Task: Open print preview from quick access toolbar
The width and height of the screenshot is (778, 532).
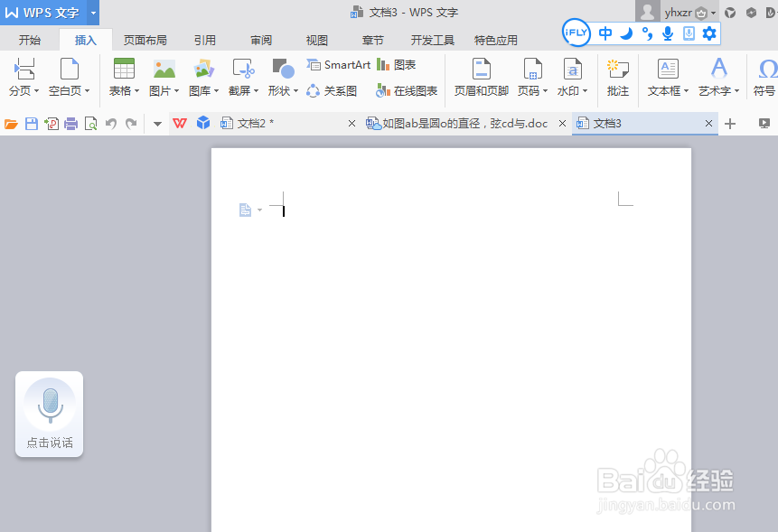Action: coord(90,124)
